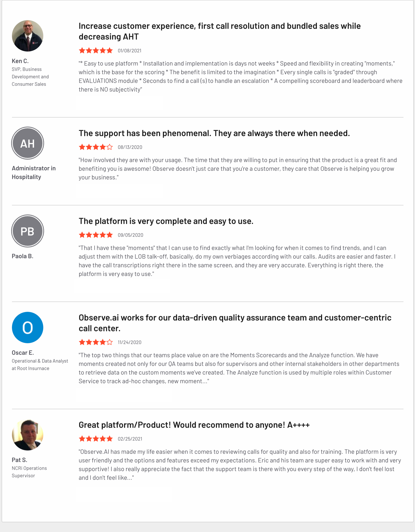Click the four-star rating dated 08/13/2020
415x532 pixels.
coord(96,147)
